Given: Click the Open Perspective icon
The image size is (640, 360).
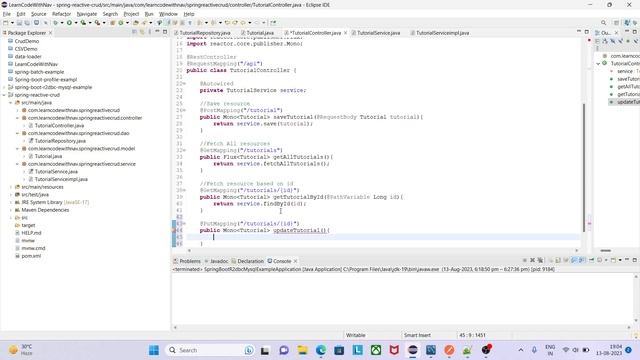Looking at the screenshot, I should (x=617, y=23).
